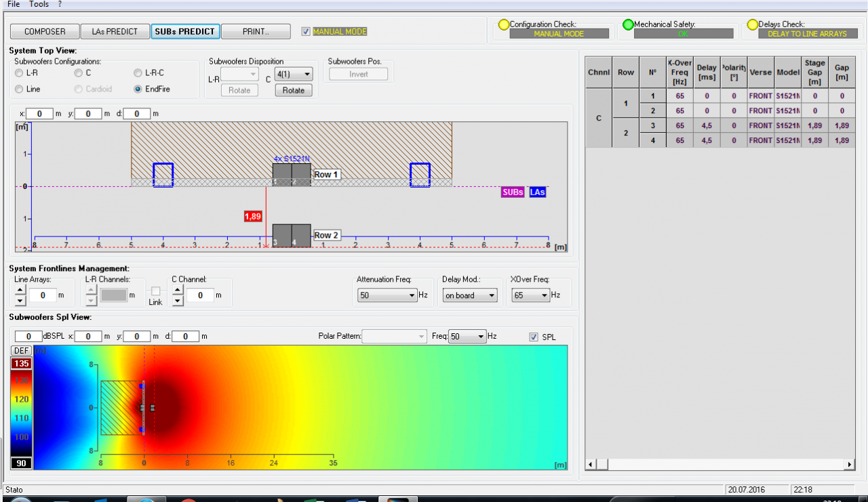
Task: Select the EndFire subwoofers configuration
Action: 138,89
